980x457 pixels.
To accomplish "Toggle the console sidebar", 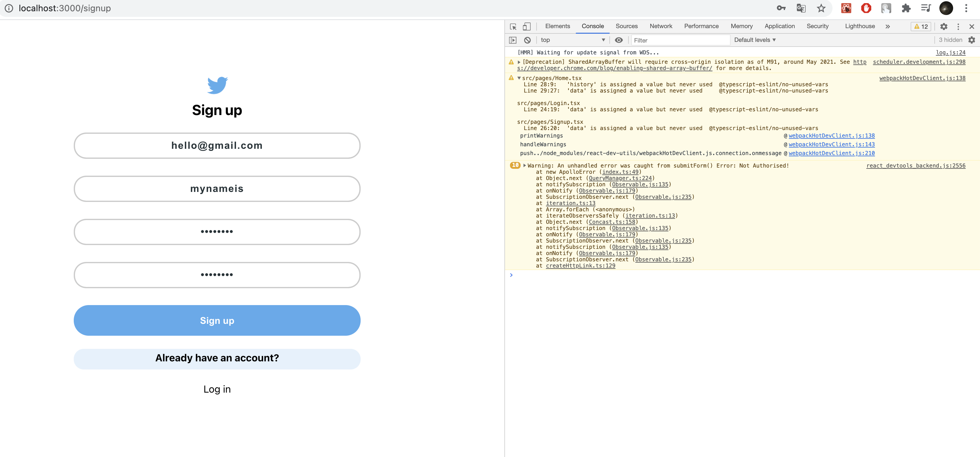I will pos(513,40).
